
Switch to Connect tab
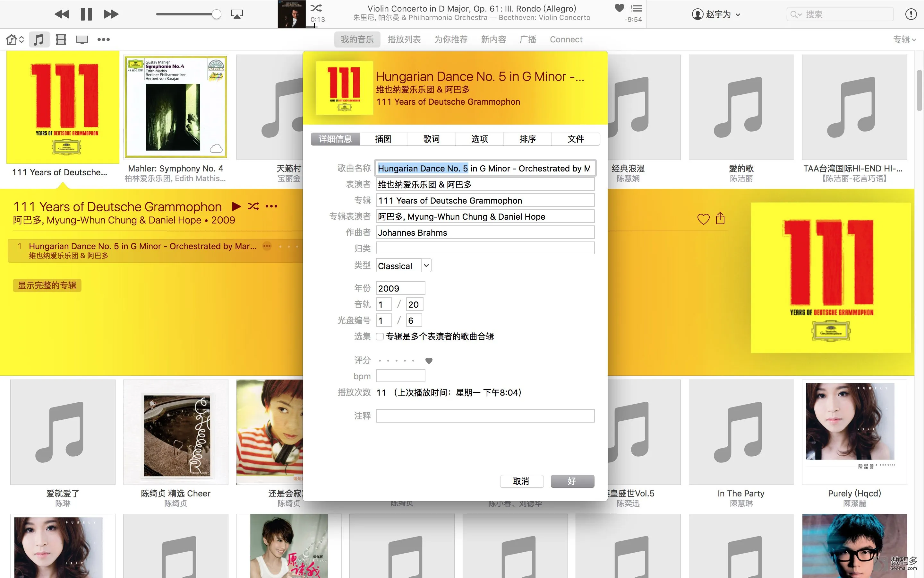566,39
